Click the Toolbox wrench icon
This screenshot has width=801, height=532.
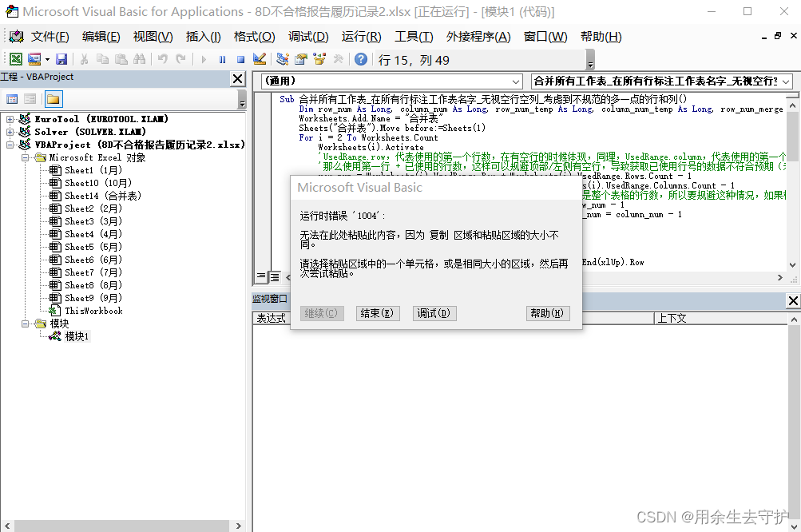pyautogui.click(x=338, y=59)
